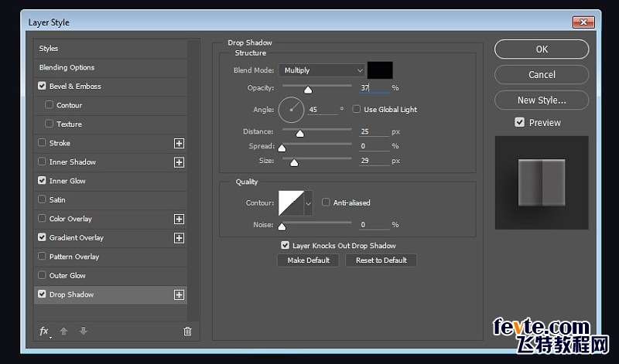Image resolution: width=619 pixels, height=364 pixels.
Task: Add another Inner Shadow with plus icon
Action: pyautogui.click(x=179, y=162)
